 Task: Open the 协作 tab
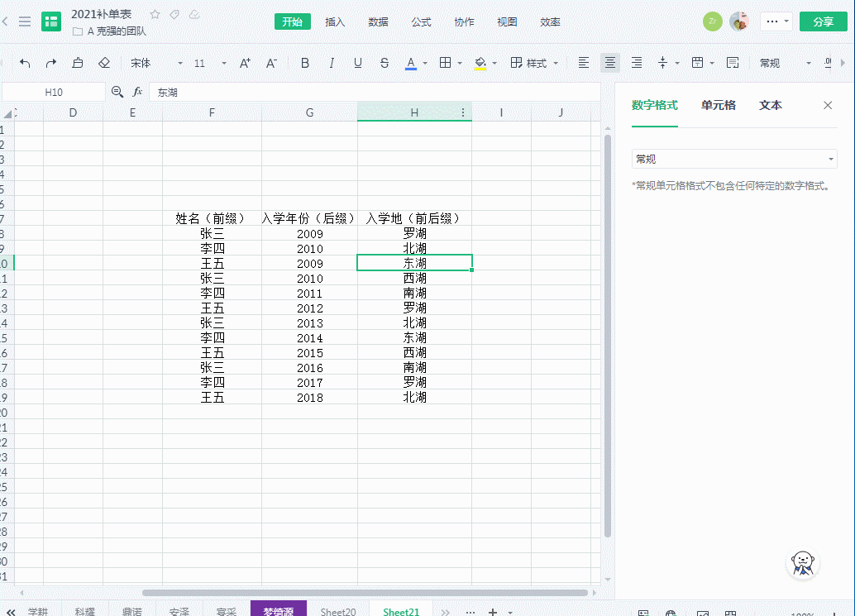[x=464, y=21]
